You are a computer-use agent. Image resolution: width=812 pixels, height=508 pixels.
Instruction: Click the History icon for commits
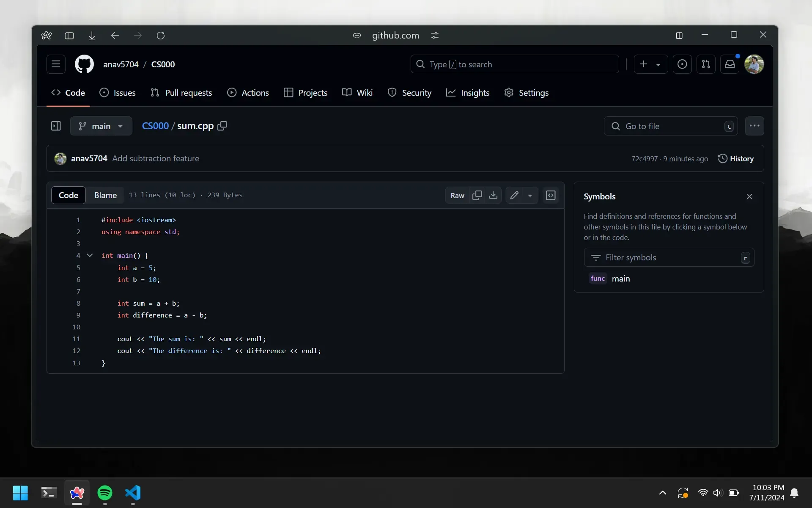(x=723, y=158)
